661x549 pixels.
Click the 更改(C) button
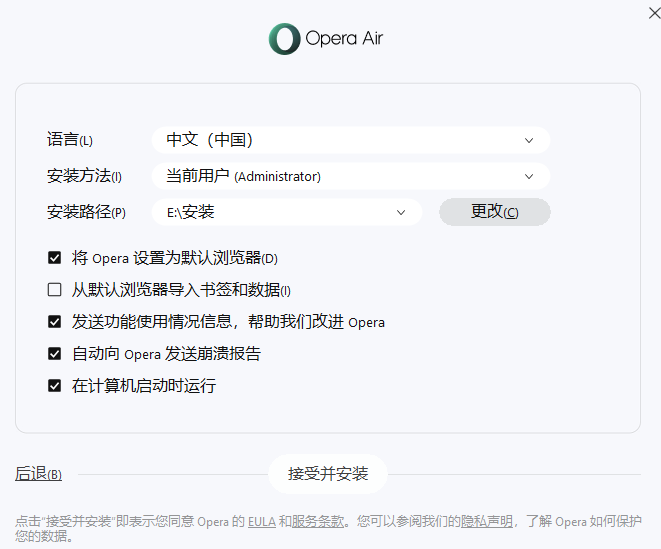tap(494, 212)
